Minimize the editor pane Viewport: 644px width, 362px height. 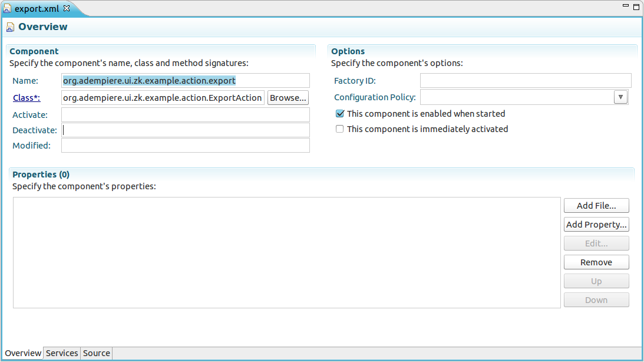(626, 7)
